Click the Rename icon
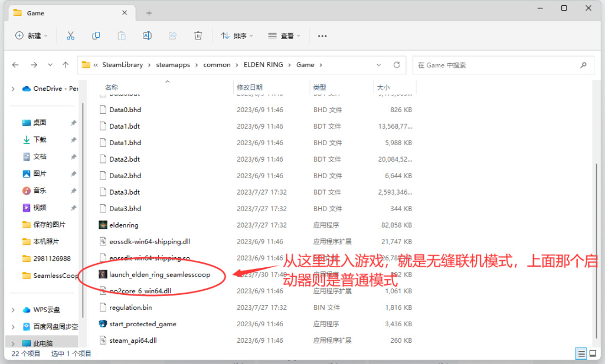The image size is (605, 364). (146, 35)
